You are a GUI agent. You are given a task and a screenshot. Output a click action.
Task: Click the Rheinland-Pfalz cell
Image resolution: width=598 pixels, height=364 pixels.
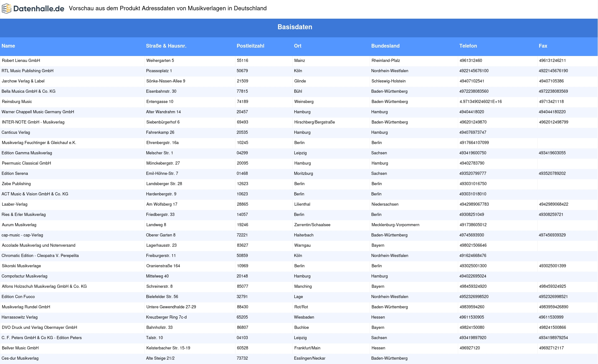coord(386,61)
